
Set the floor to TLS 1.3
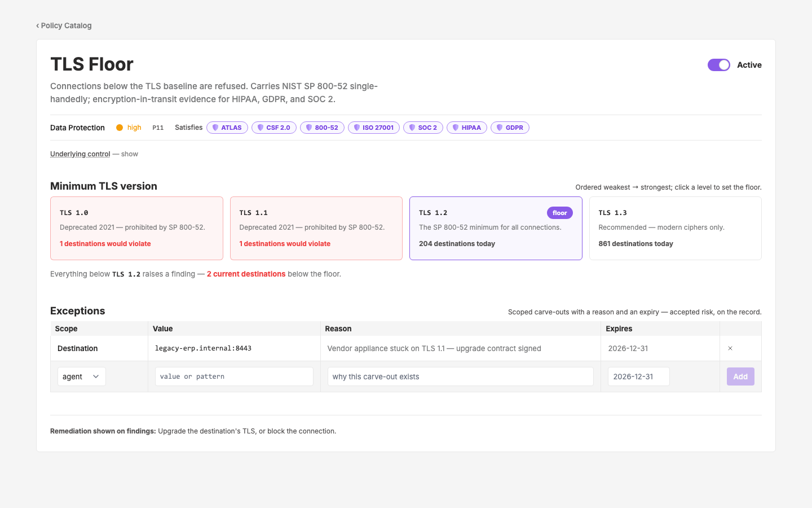(676, 228)
